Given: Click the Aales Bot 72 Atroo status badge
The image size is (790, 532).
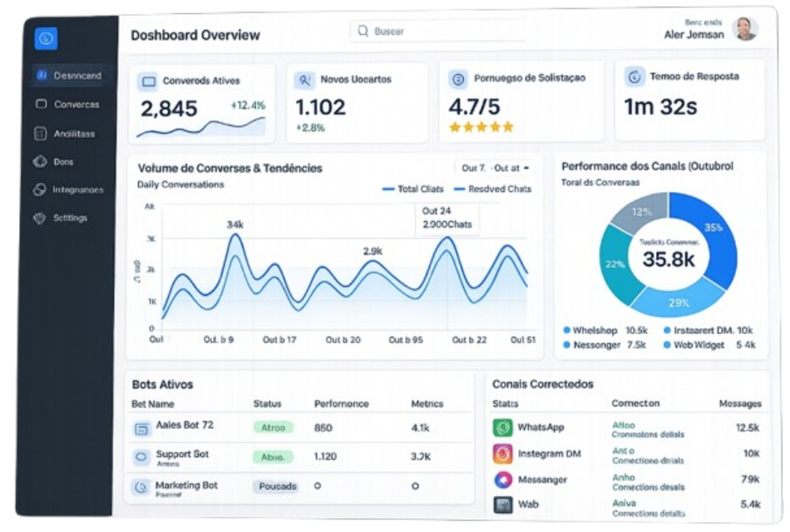Looking at the screenshot, I should pos(273,428).
